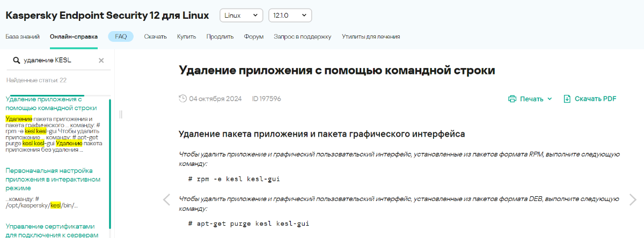Go to Скачать link

156,36
